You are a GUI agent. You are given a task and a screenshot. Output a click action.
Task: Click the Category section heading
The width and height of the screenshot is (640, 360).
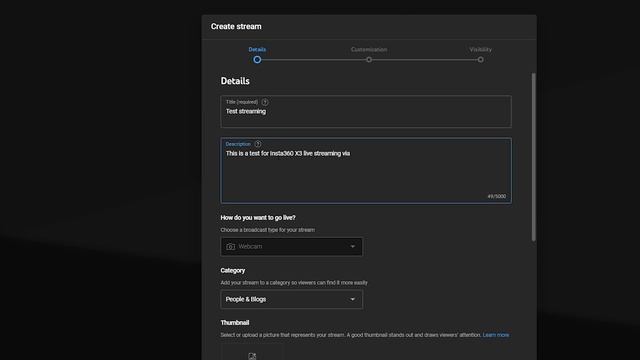(x=233, y=271)
